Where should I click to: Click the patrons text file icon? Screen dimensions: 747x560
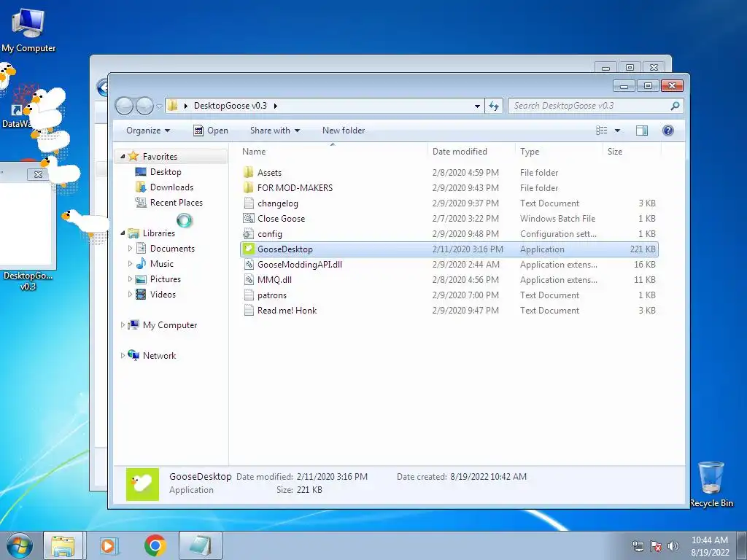[x=248, y=295]
